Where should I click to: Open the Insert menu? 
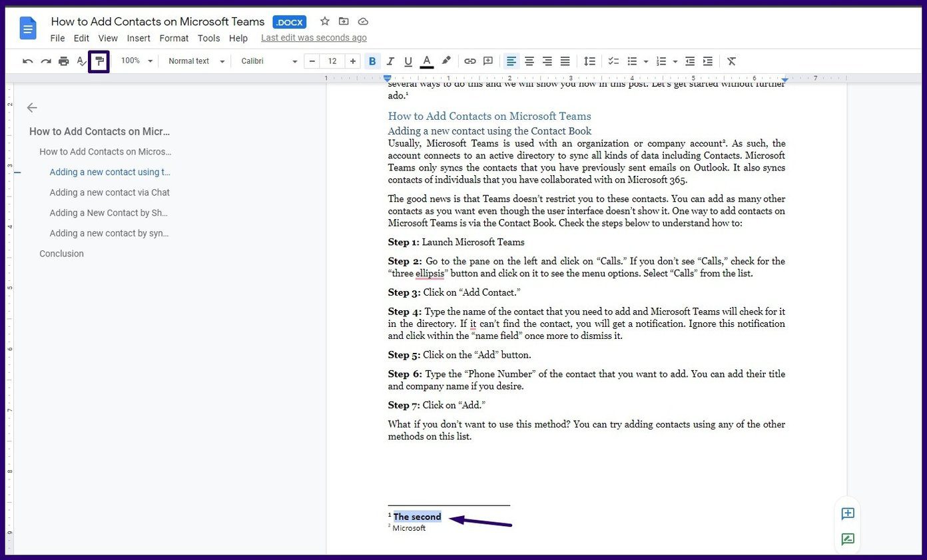point(139,39)
